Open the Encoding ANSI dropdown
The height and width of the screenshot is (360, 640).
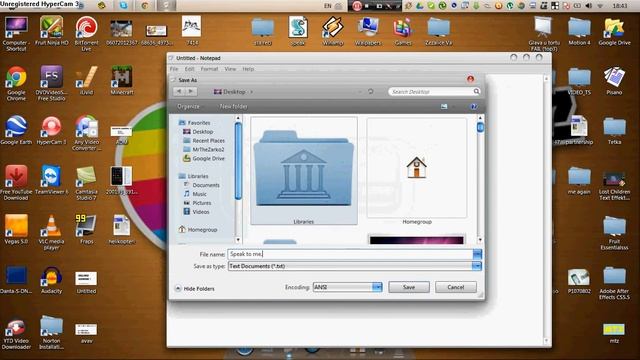tap(377, 287)
